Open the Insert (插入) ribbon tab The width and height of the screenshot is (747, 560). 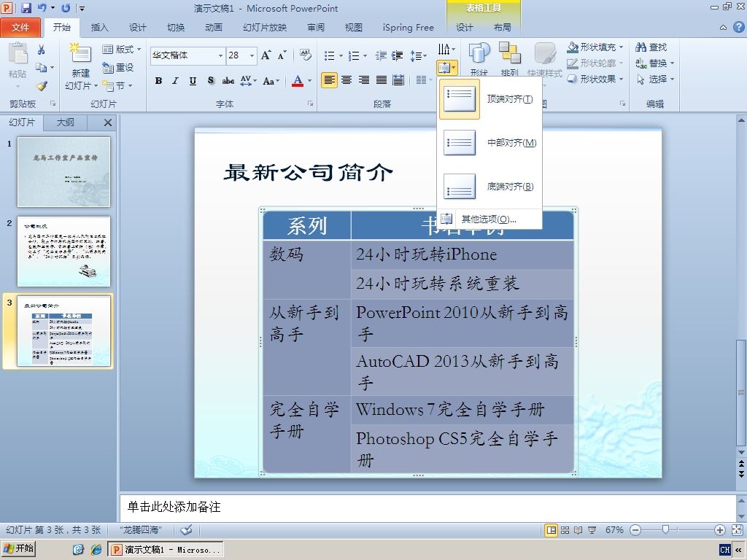click(x=99, y=28)
